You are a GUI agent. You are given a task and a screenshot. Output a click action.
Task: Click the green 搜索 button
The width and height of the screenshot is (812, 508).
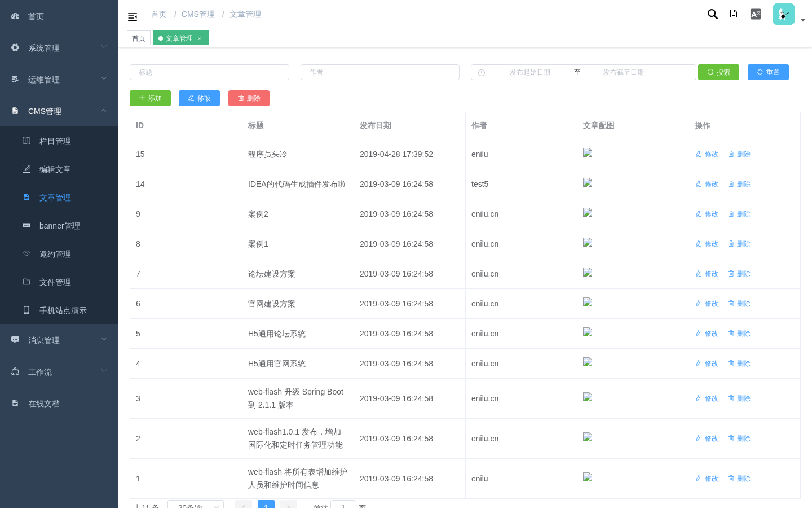click(718, 72)
